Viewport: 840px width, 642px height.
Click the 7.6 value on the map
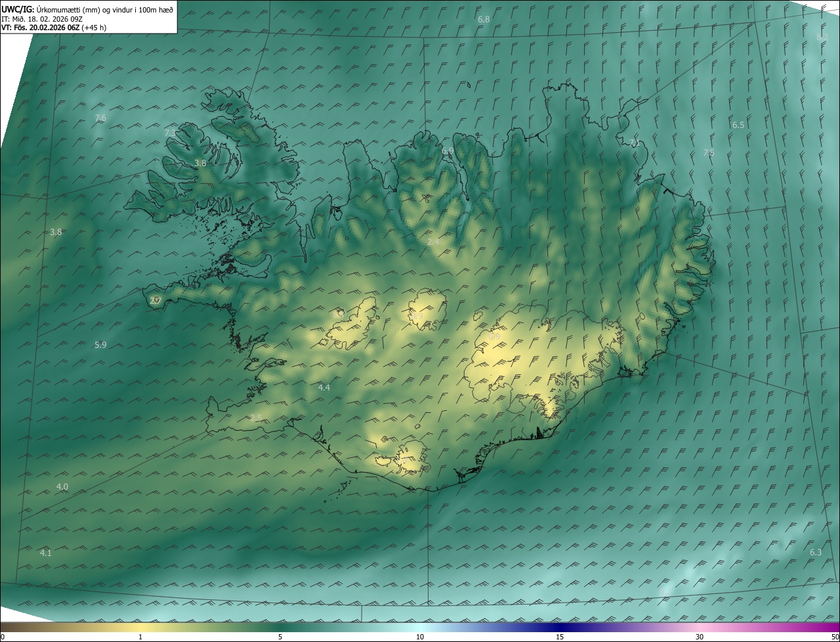point(100,118)
